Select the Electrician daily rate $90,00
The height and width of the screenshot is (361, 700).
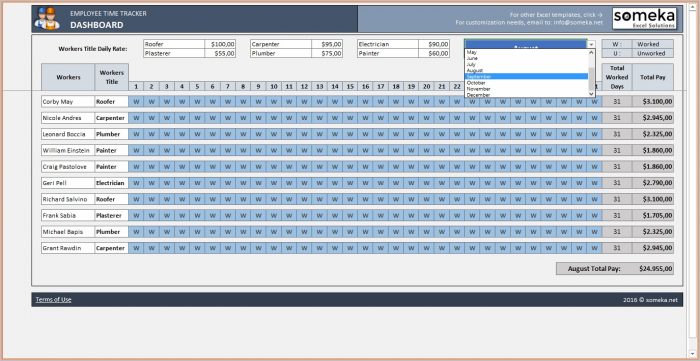434,44
